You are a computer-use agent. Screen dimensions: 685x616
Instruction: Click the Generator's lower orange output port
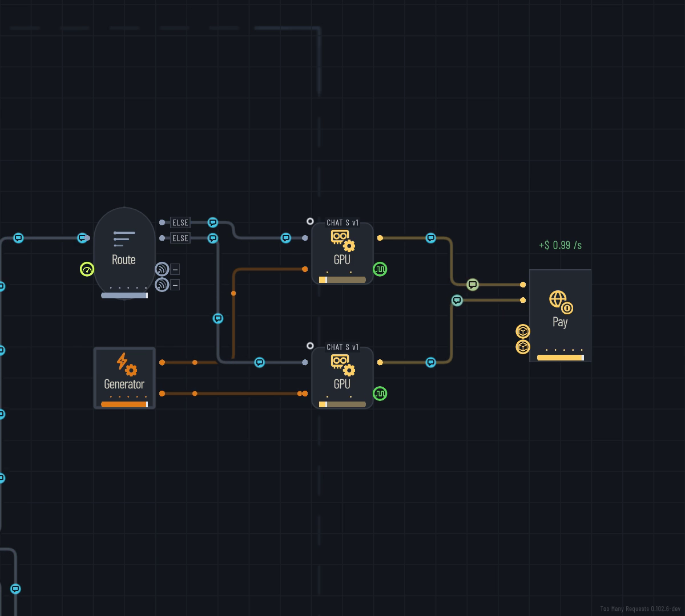tap(162, 394)
